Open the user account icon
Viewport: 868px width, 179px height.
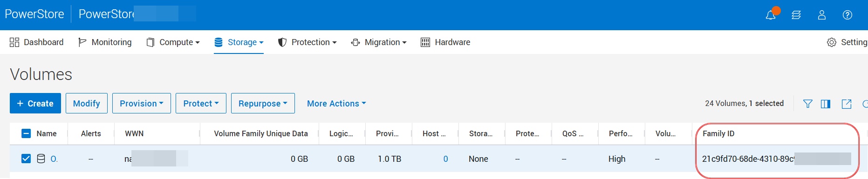pos(822,15)
